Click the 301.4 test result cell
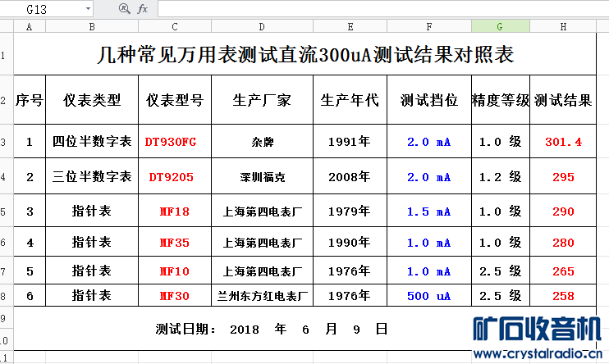The image size is (609, 364). 563,142
